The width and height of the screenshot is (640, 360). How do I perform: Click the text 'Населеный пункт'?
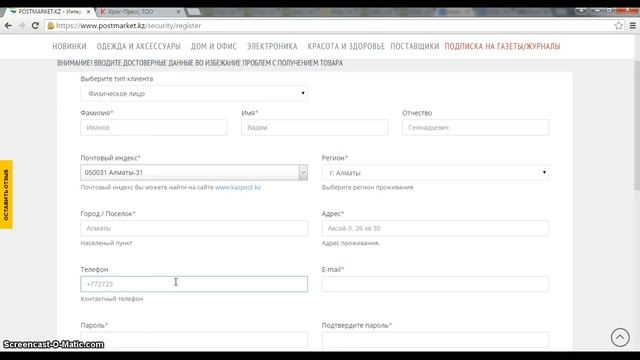pyautogui.click(x=106, y=243)
